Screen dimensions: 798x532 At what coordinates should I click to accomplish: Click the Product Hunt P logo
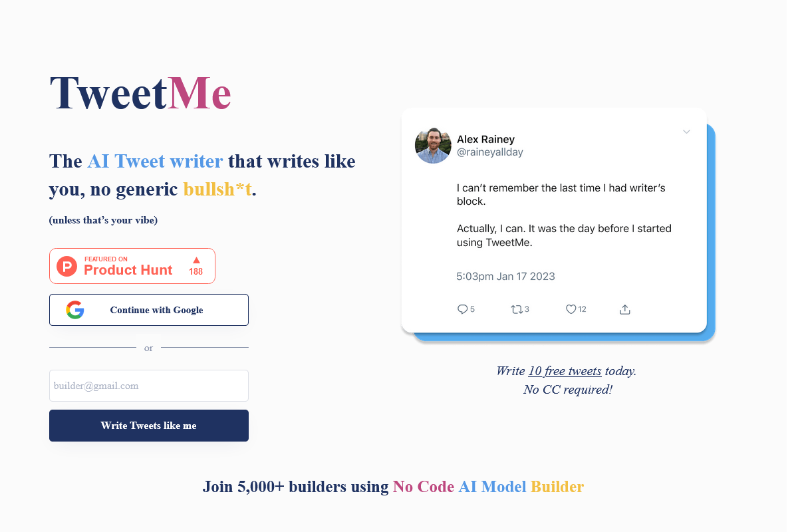[66, 266]
